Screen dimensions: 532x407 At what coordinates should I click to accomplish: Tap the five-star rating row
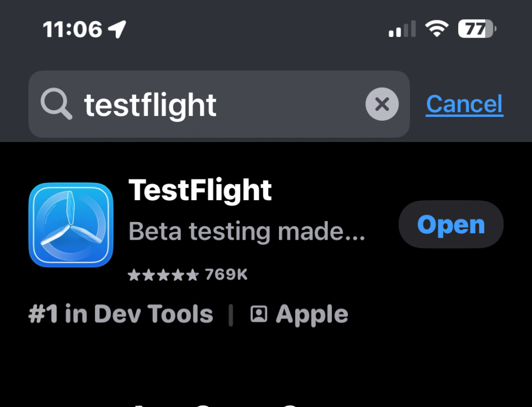click(163, 275)
